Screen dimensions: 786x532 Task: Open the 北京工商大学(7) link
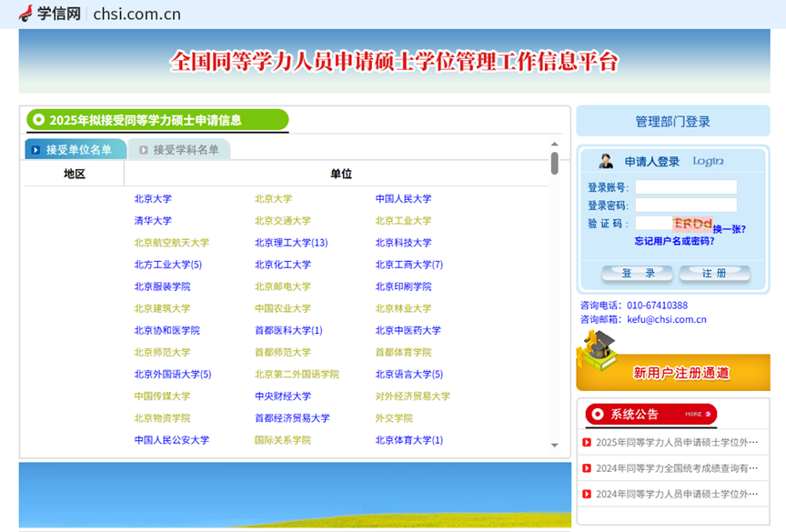coord(409,265)
